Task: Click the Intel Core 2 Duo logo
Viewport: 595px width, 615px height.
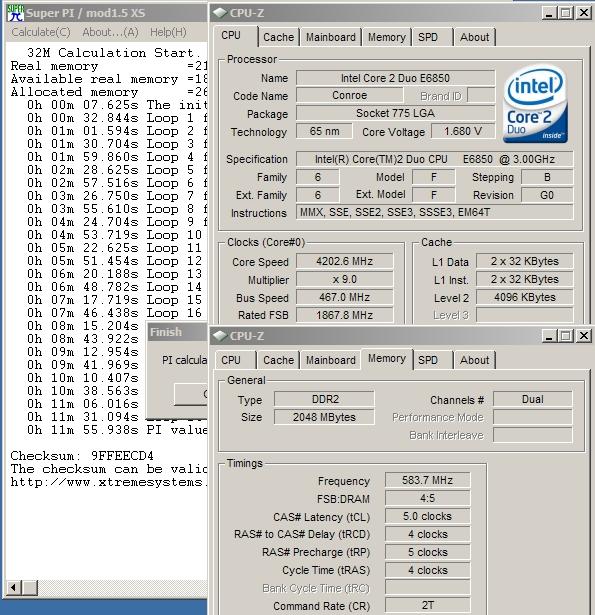Action: [536, 104]
